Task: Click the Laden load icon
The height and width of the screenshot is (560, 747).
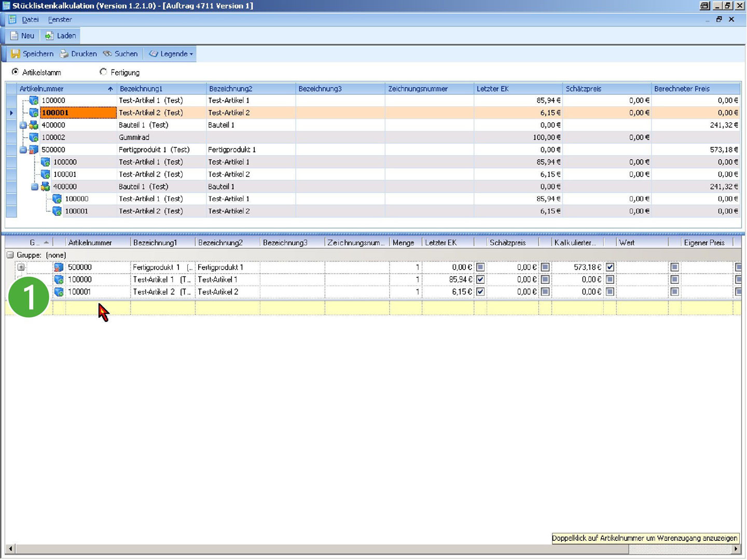Action: (x=49, y=36)
